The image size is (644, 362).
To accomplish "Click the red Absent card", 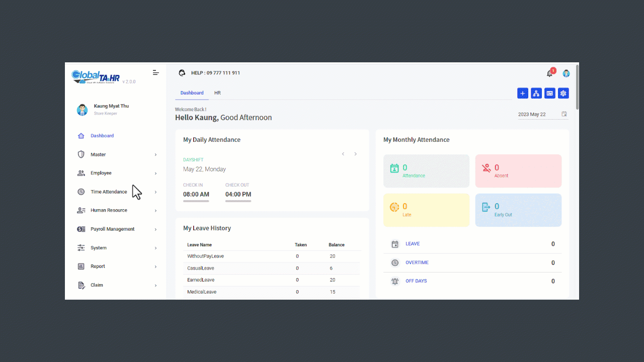I will tap(518, 171).
